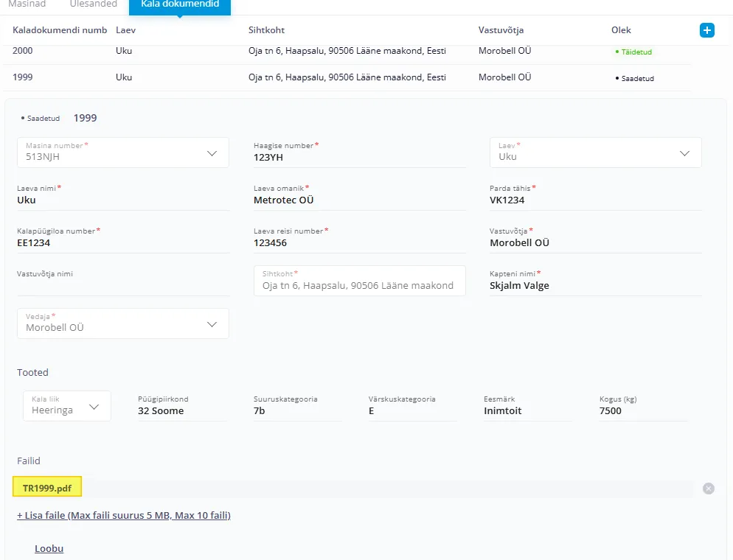The image size is (733, 560).
Task: Remove the TR1999.pdf file with x icon
Action: click(708, 489)
